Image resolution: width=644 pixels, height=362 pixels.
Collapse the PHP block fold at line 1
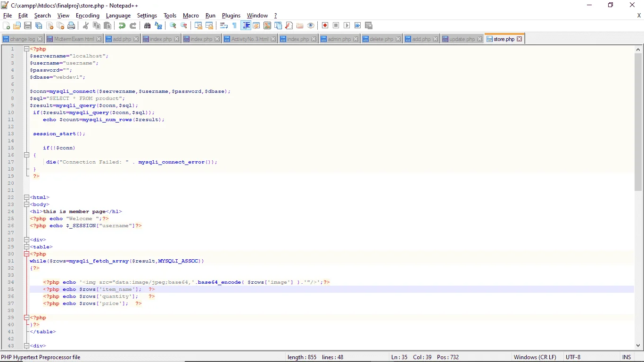click(x=26, y=49)
